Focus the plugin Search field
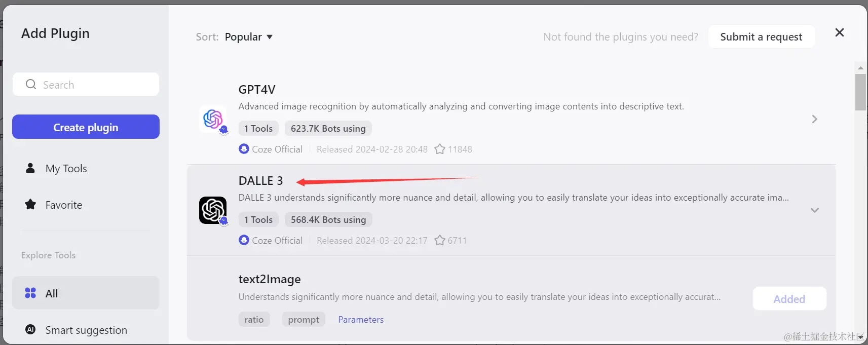This screenshot has width=868, height=345. pyautogui.click(x=86, y=84)
